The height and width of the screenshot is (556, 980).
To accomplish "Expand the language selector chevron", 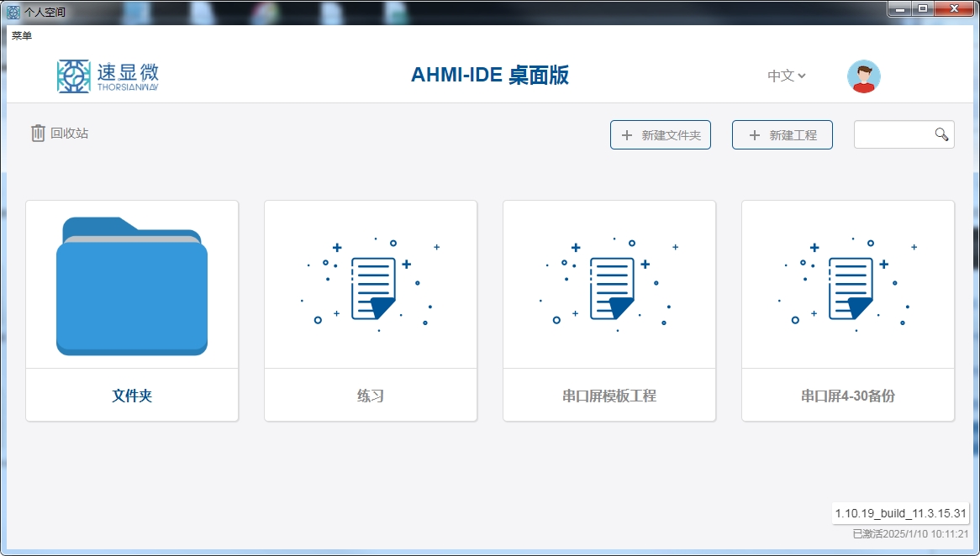I will (x=801, y=76).
